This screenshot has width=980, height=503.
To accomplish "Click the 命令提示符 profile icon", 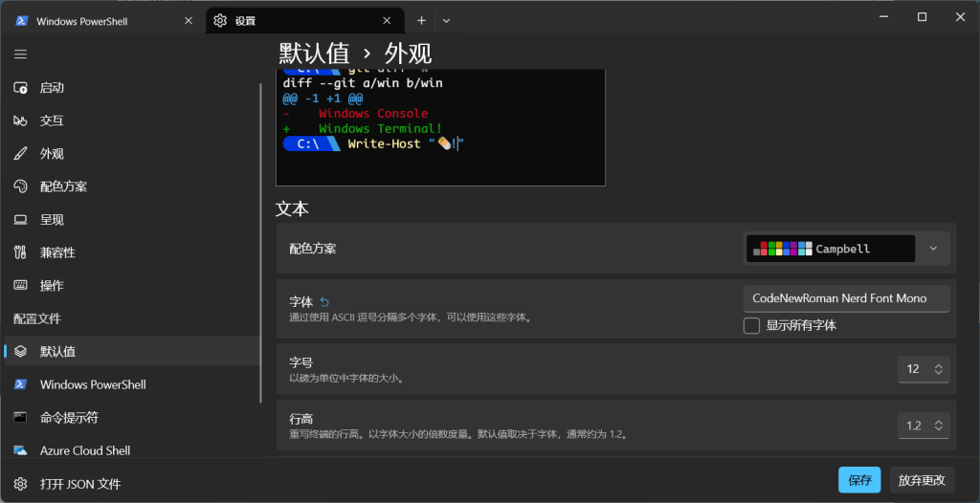I will (21, 417).
